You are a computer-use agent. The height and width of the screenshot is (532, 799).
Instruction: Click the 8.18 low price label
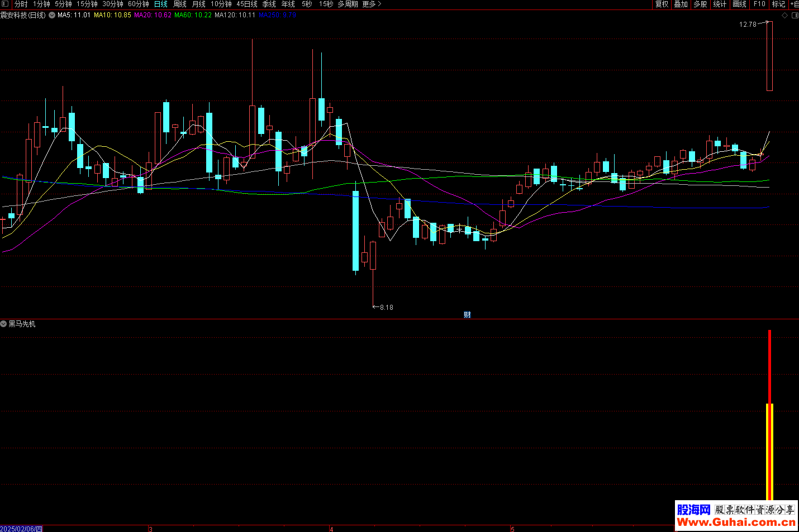click(x=387, y=308)
